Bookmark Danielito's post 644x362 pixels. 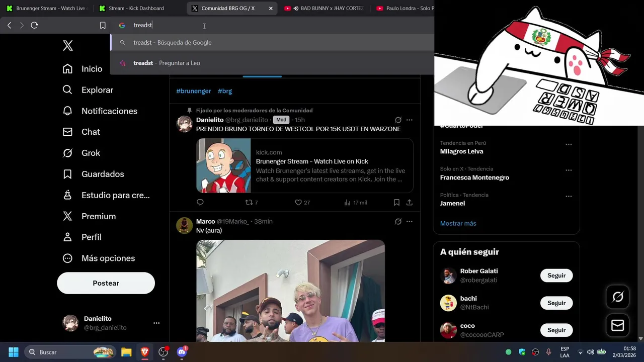point(396,202)
